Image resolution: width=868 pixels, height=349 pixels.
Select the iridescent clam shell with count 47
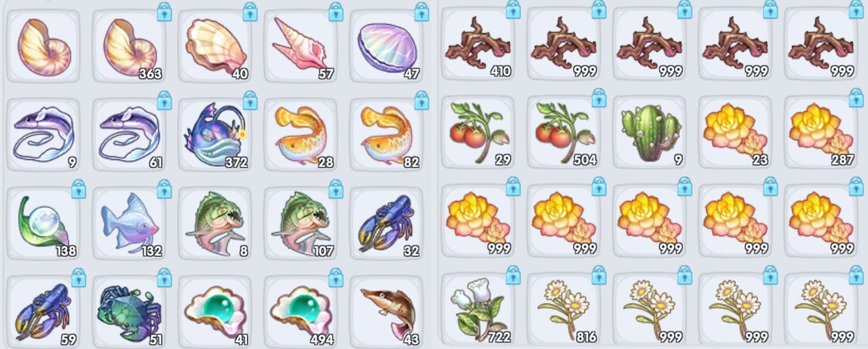[x=386, y=46]
